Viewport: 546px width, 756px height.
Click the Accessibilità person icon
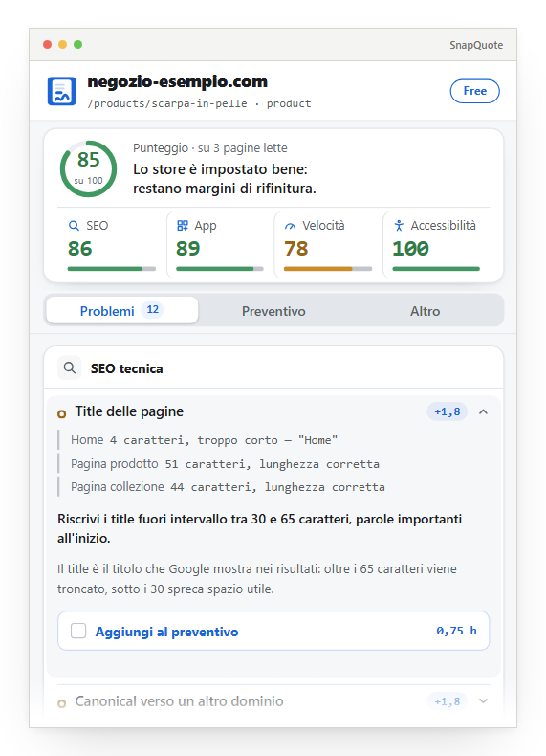399,225
